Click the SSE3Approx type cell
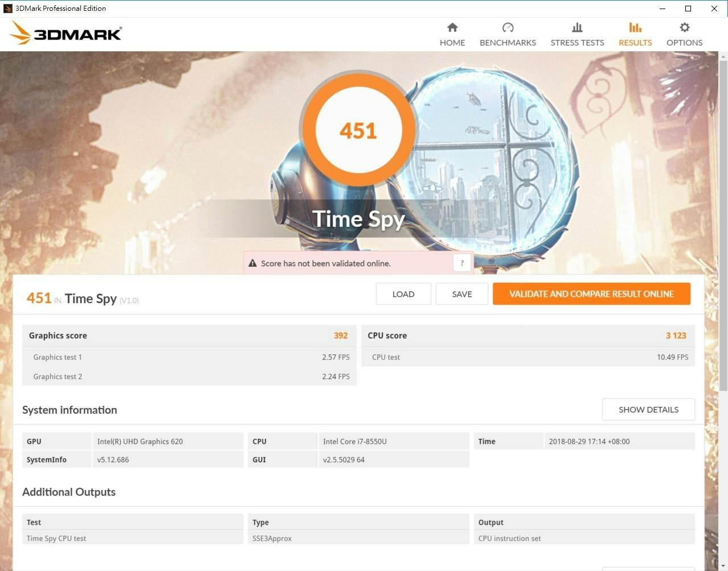Image resolution: width=728 pixels, height=571 pixels. pos(272,539)
